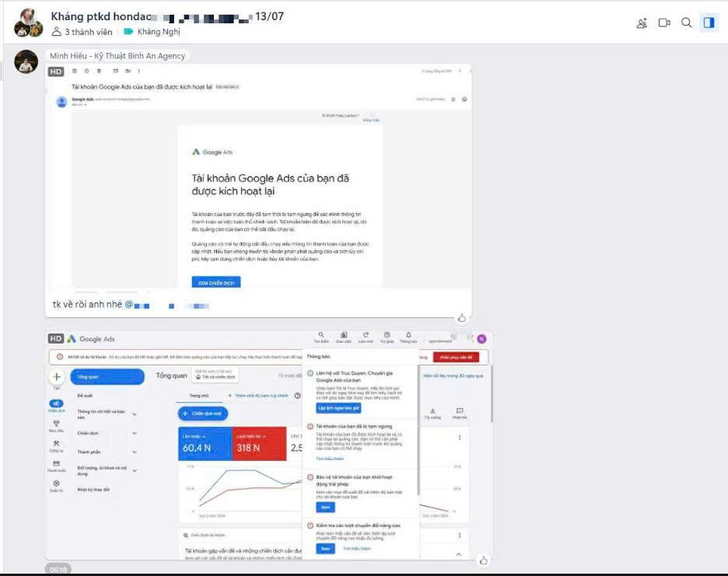Start a video call with the group
Image resolution: width=728 pixels, height=576 pixels.
point(664,23)
